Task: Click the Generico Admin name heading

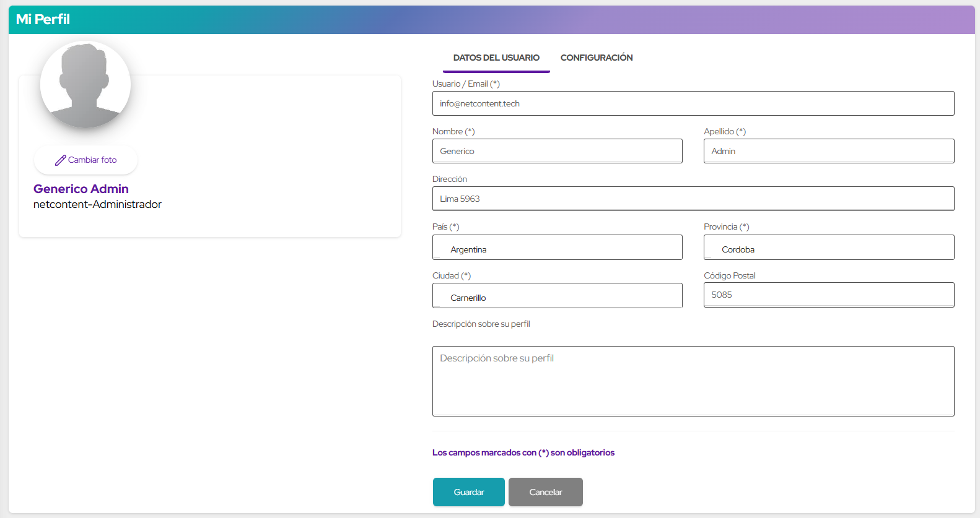Action: [81, 189]
